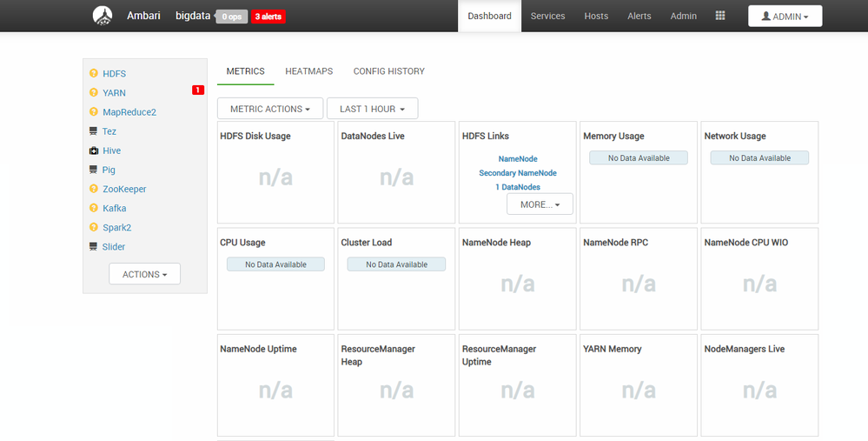The height and width of the screenshot is (441, 868).
Task: Open the MapReduce2 service link
Action: pos(129,112)
